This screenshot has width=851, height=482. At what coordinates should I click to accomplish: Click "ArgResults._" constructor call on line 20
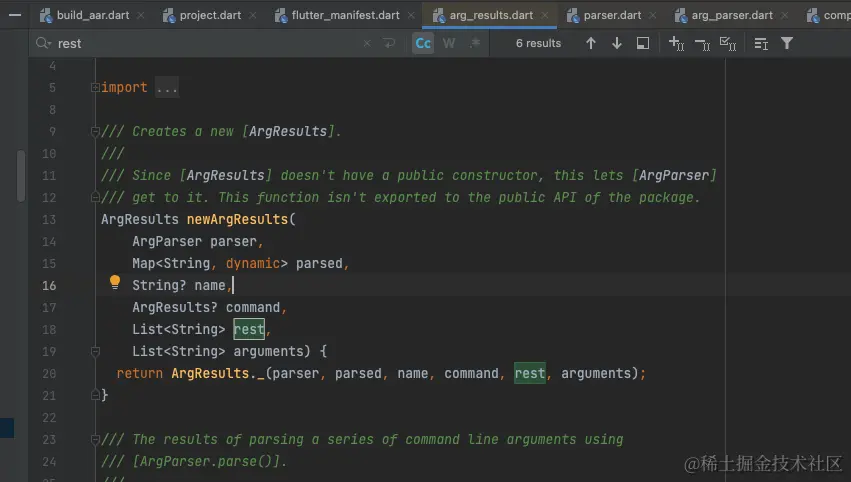tap(218, 373)
